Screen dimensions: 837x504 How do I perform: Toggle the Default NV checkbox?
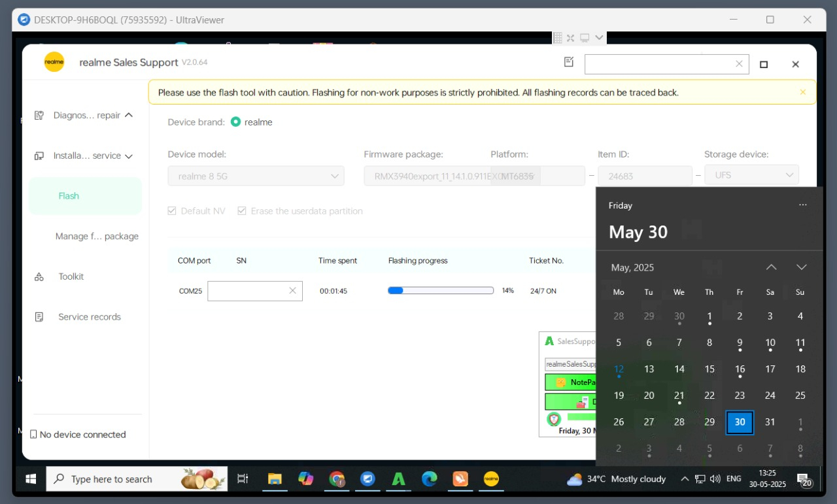(x=172, y=211)
